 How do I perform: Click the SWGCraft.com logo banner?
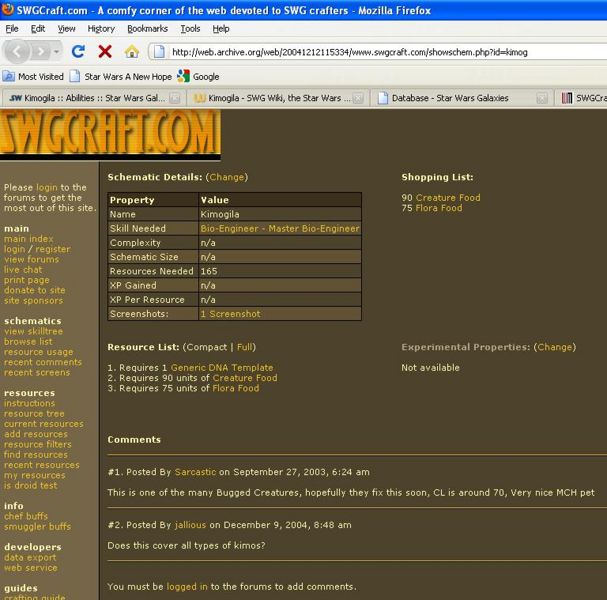(x=110, y=133)
